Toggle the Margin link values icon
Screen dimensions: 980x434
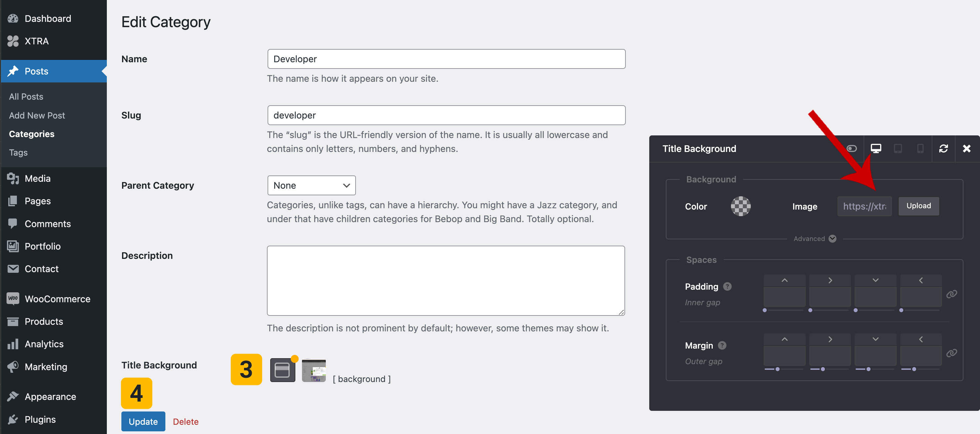click(951, 353)
